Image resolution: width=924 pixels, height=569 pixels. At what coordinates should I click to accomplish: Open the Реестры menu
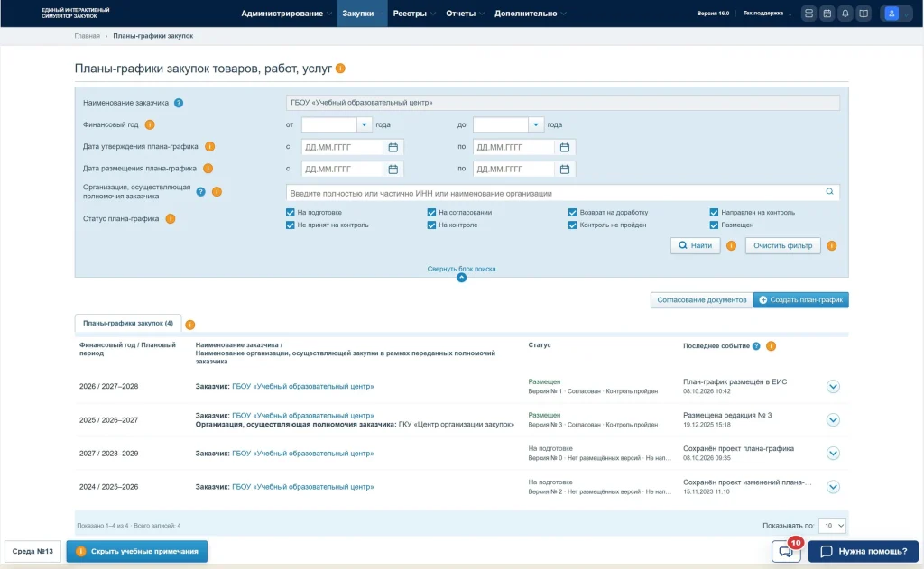(414, 14)
